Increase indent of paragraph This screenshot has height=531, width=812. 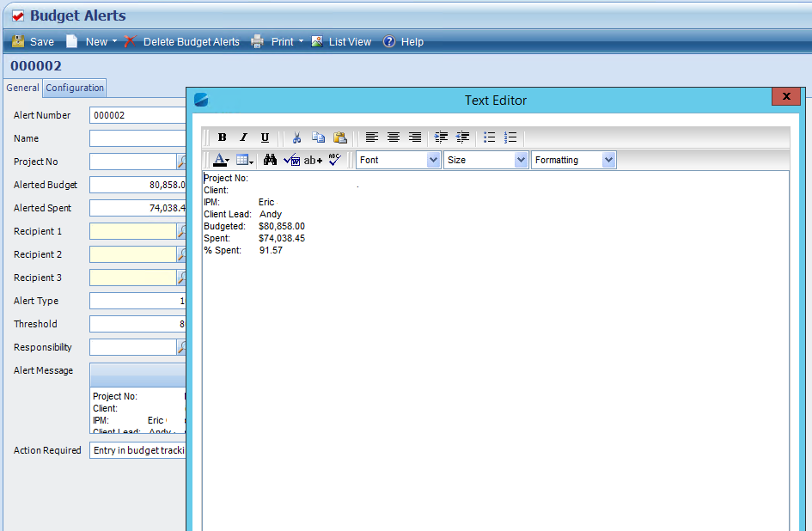pos(441,137)
